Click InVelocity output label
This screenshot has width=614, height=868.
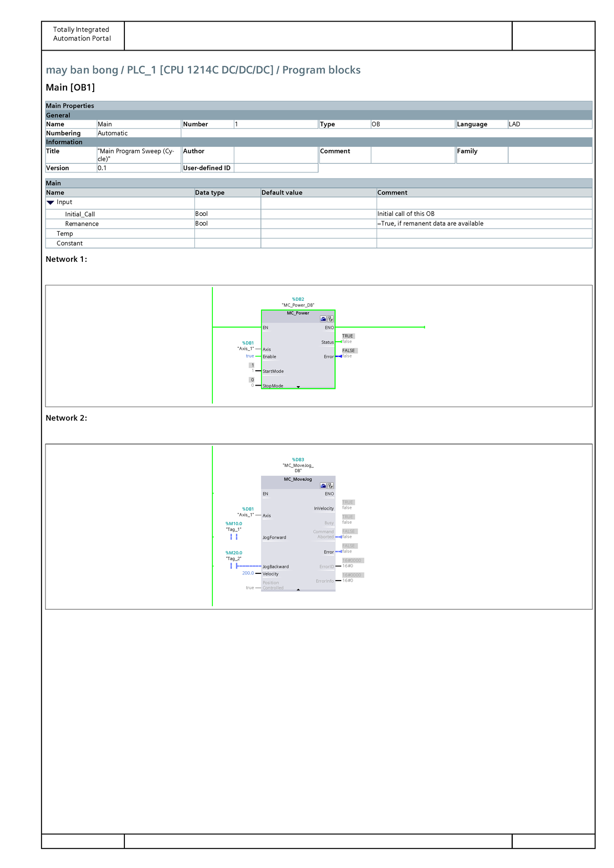click(324, 508)
